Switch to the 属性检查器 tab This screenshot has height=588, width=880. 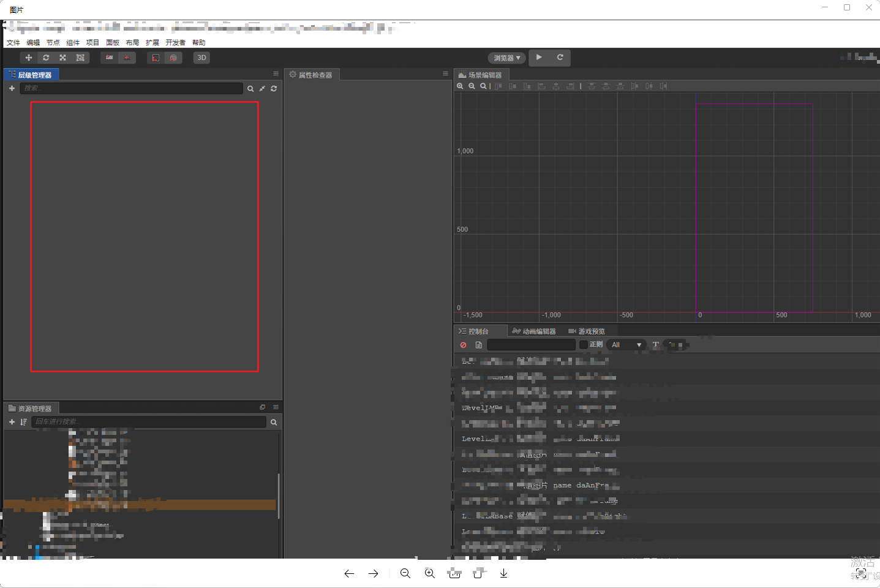coord(311,75)
